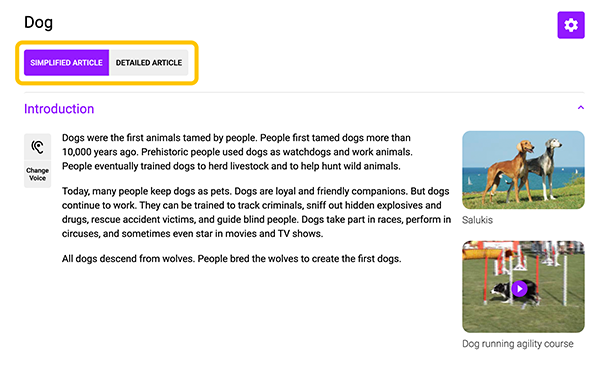The height and width of the screenshot is (365, 600).
Task: Click the sentence 'All dogs descend from wolves'
Action: point(129,259)
